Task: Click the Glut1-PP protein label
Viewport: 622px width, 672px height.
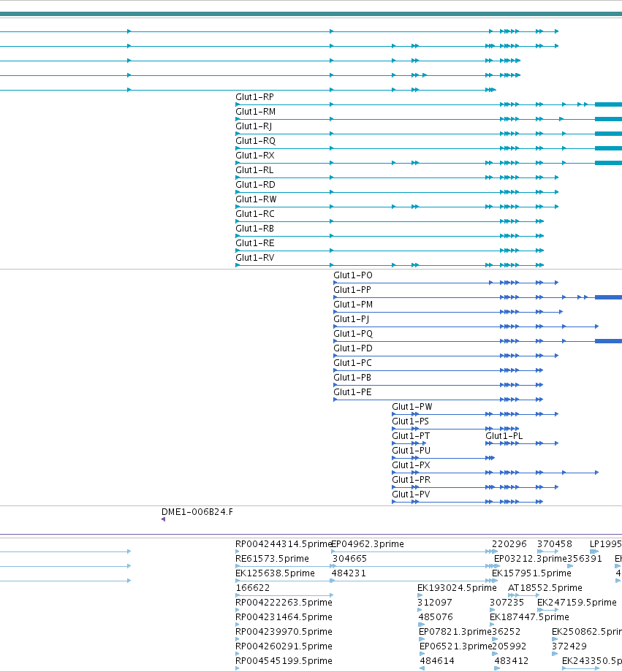Action: [x=352, y=290]
